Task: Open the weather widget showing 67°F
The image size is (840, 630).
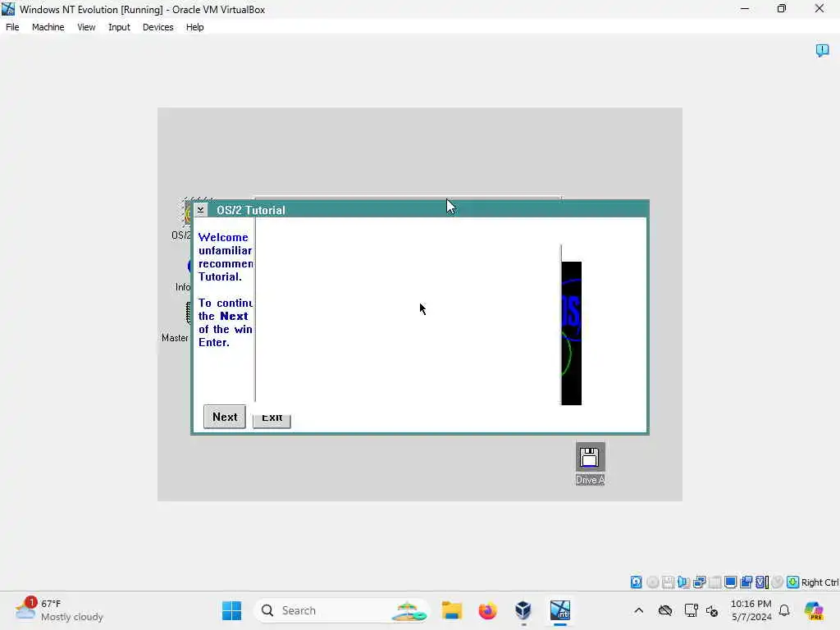Action: 59,610
